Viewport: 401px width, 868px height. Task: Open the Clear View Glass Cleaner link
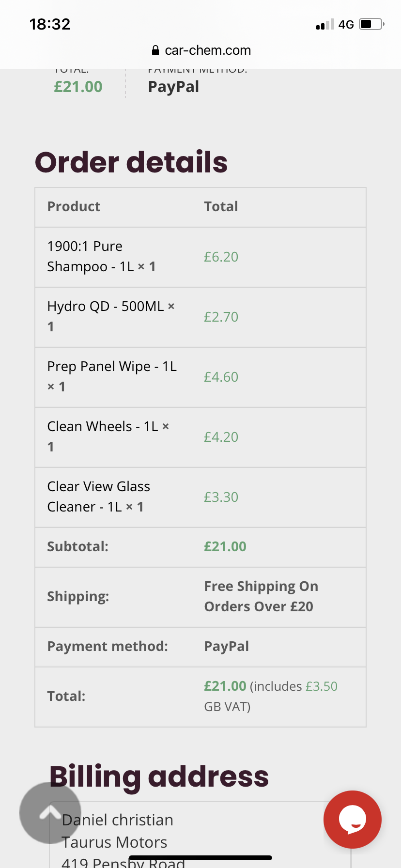click(x=99, y=496)
